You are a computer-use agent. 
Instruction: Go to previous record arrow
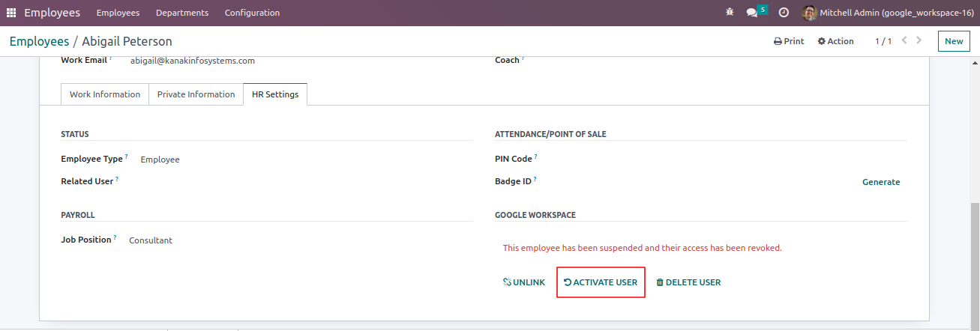click(x=904, y=40)
